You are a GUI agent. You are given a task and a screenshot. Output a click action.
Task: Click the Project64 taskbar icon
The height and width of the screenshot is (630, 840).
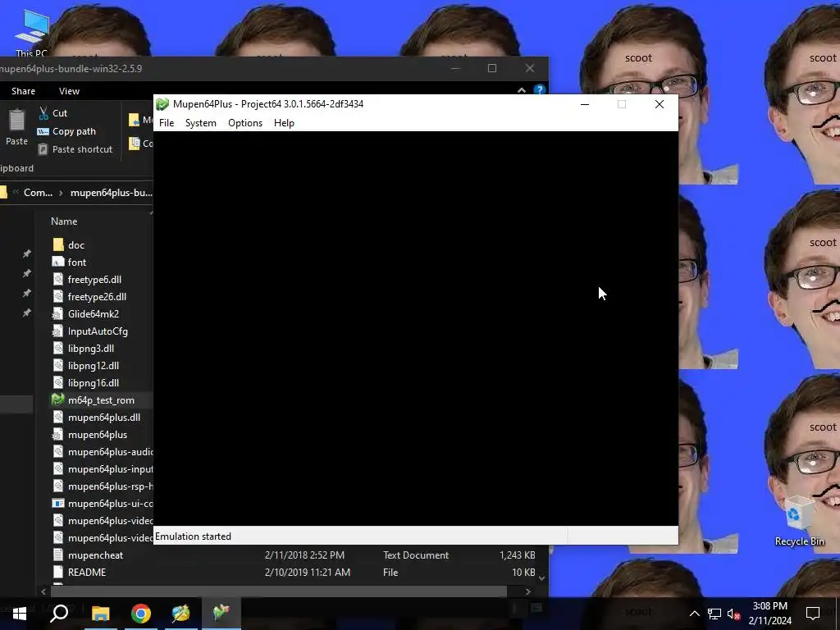click(221, 614)
